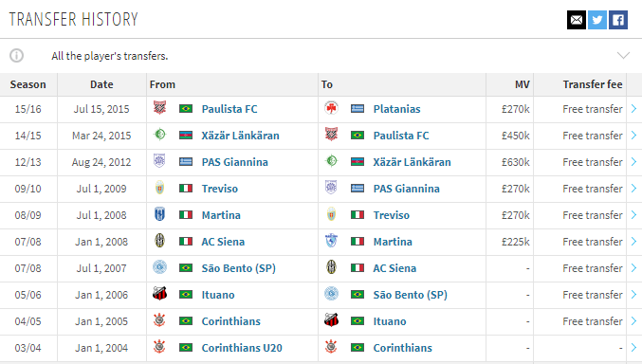The width and height of the screenshot is (642, 364).
Task: Open AC Siena link in From column
Action: coord(223,242)
